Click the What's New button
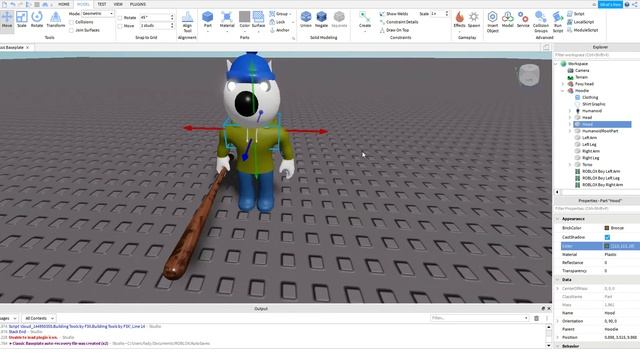This screenshot has width=640, height=360. [610, 4]
